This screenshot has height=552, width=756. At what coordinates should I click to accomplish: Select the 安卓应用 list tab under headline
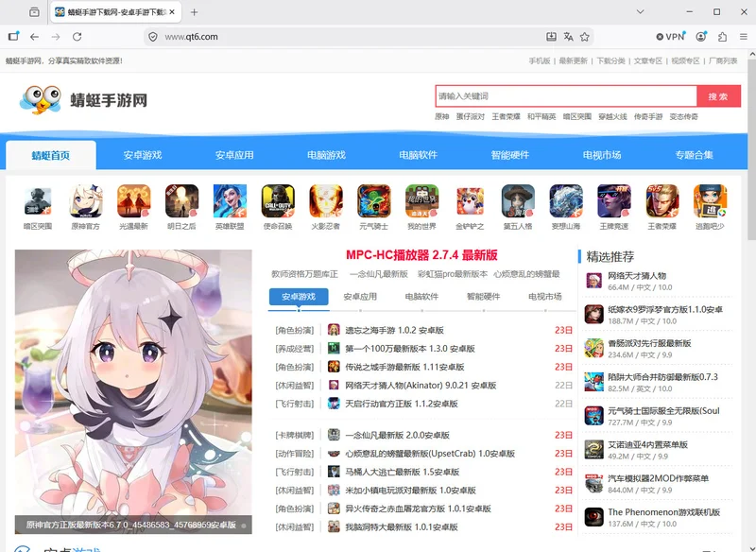coord(360,297)
